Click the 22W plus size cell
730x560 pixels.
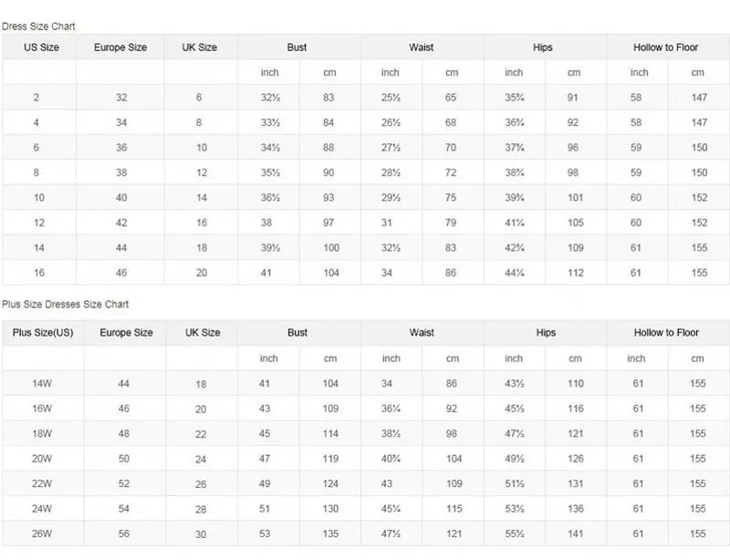(43, 483)
